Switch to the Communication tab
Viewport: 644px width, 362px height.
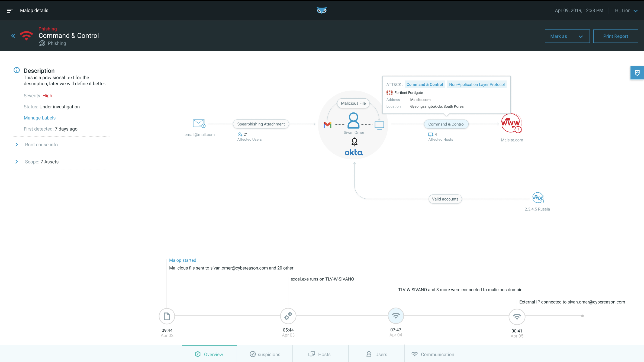pyautogui.click(x=433, y=354)
